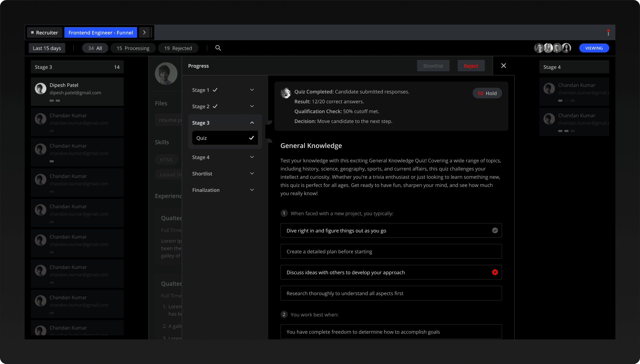Image resolution: width=640 pixels, height=364 pixels.
Task: Click the large candidate profile photo
Action: pyautogui.click(x=166, y=74)
